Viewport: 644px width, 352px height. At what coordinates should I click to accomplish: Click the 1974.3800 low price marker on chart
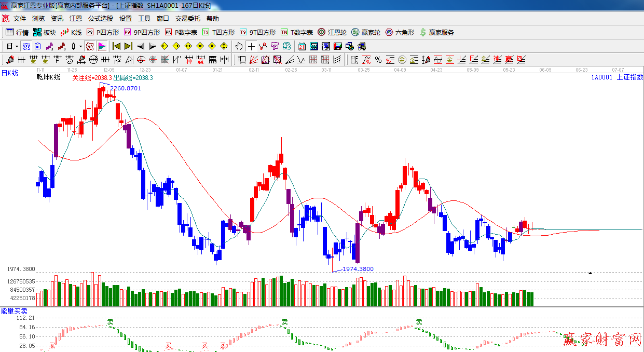click(359, 269)
